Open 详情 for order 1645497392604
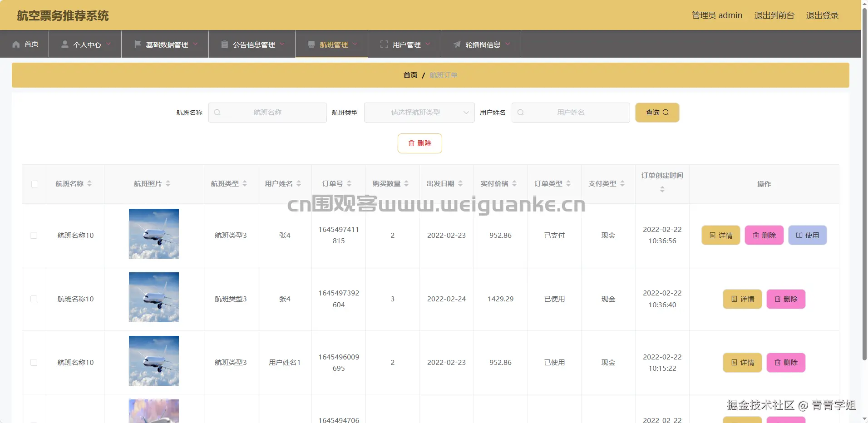Viewport: 868px width, 423px height. pos(743,299)
